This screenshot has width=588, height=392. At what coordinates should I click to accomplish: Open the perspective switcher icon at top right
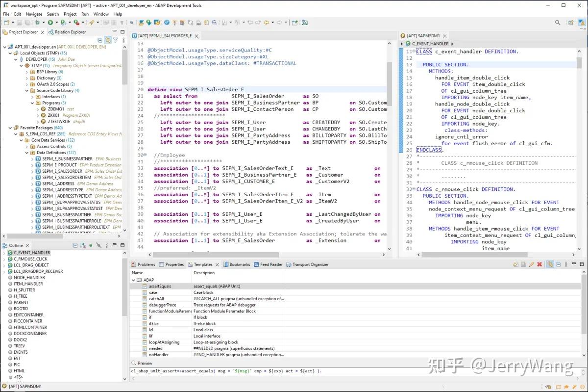(x=570, y=23)
